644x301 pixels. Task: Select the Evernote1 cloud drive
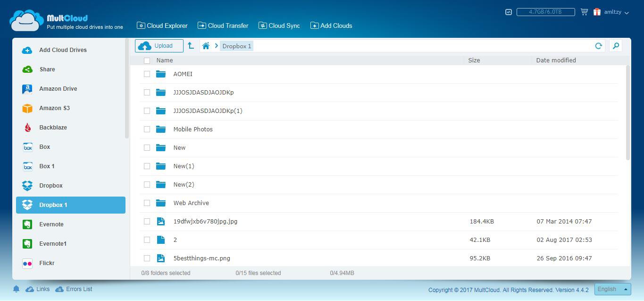71,244
